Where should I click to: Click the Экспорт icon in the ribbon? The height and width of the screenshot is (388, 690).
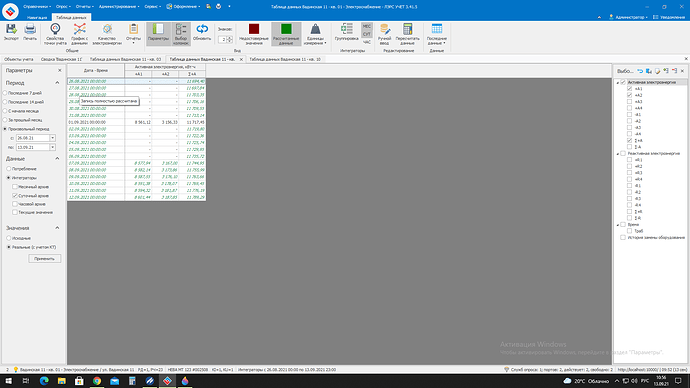click(x=11, y=30)
